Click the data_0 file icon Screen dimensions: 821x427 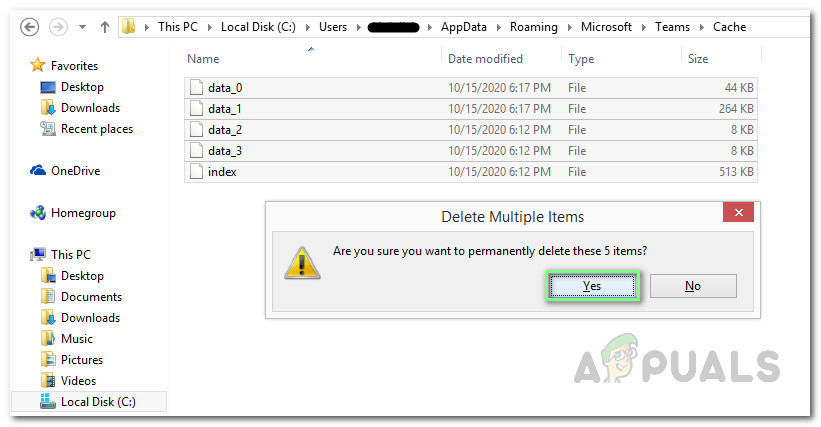[196, 88]
